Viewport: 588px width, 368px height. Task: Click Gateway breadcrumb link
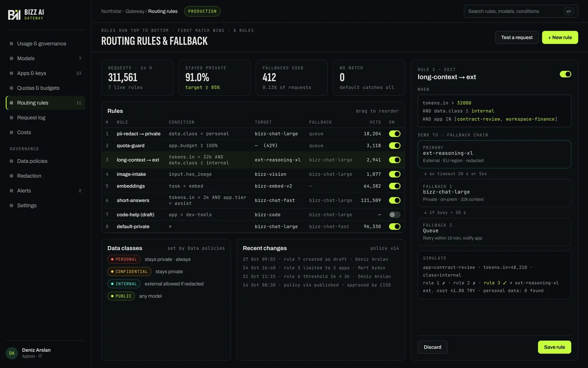[135, 11]
